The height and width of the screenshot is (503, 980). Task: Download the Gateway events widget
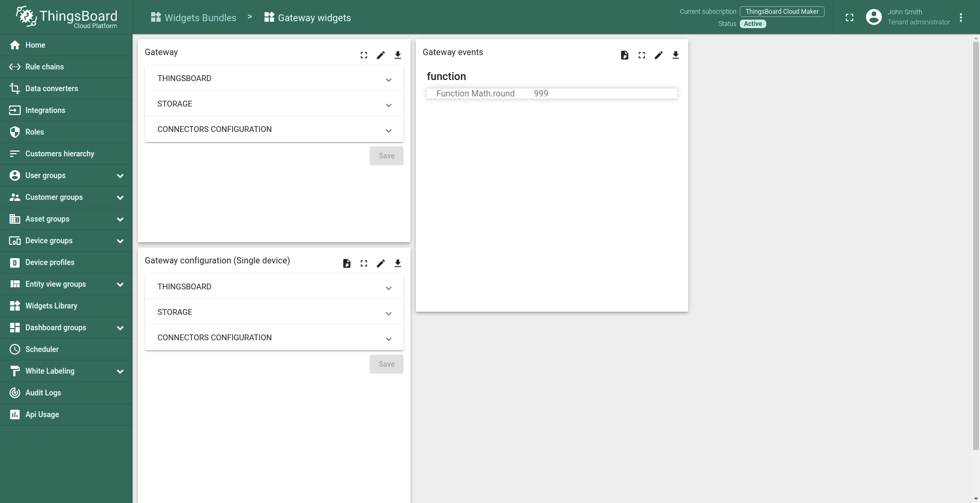676,55
